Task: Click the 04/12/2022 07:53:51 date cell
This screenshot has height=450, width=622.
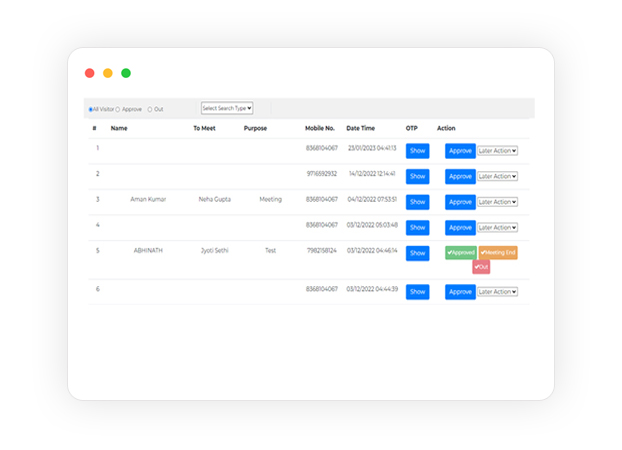Action: point(372,199)
